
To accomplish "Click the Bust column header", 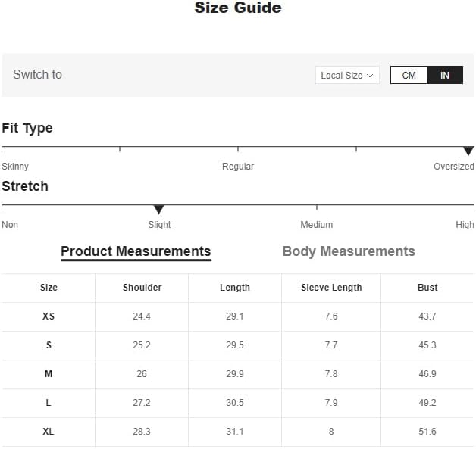I will tap(427, 288).
